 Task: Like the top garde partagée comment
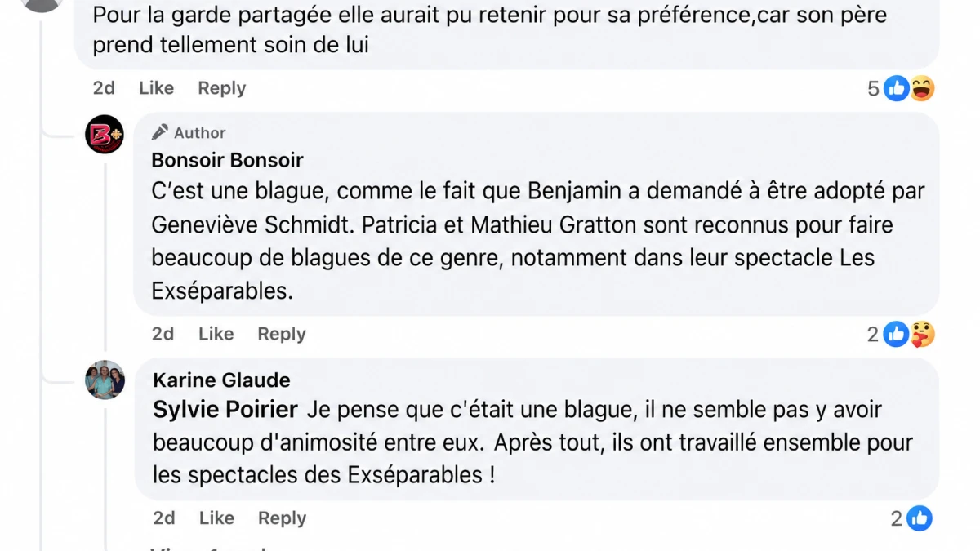tap(156, 88)
